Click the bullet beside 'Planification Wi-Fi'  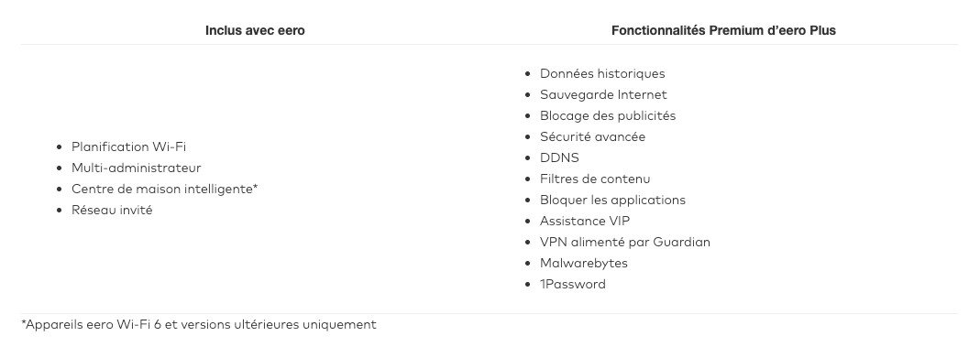click(60, 147)
